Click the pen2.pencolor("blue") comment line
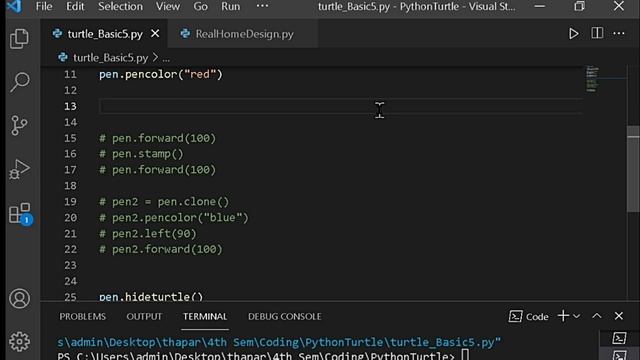This screenshot has height=360, width=640. (x=174, y=218)
